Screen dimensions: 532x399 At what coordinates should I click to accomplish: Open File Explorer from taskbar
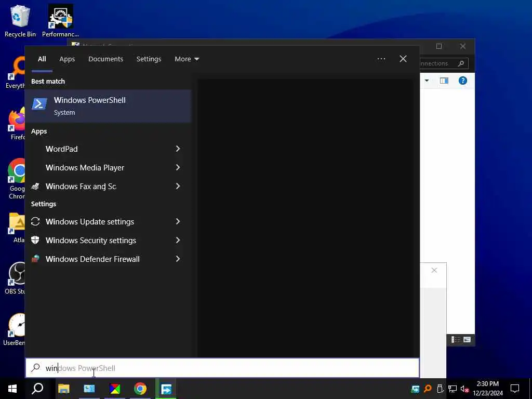[63, 389]
